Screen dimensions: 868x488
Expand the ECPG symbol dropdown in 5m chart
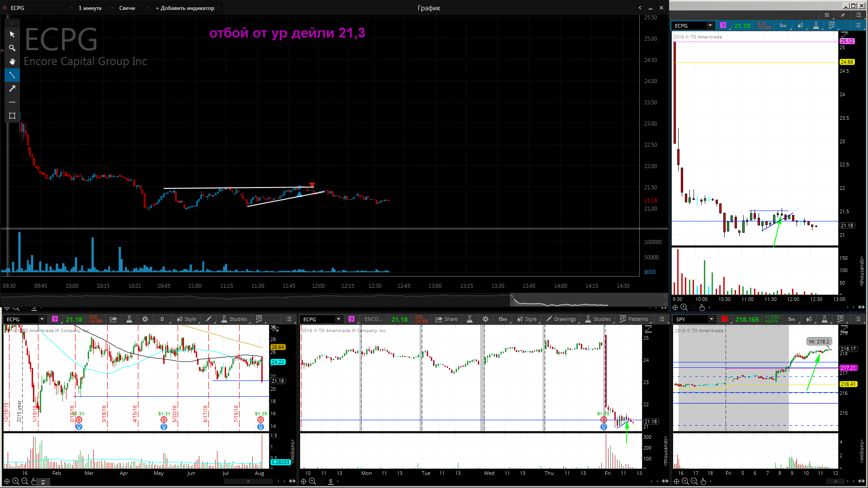[710, 26]
